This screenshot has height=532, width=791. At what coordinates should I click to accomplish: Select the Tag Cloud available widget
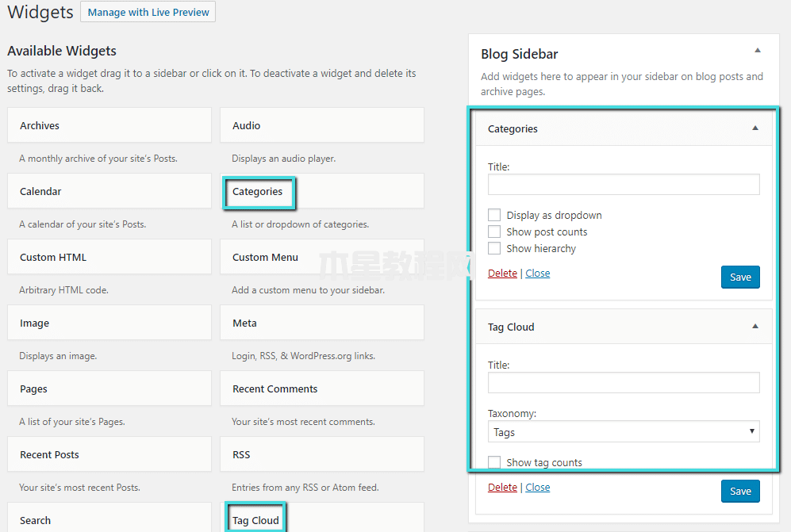[322, 518]
